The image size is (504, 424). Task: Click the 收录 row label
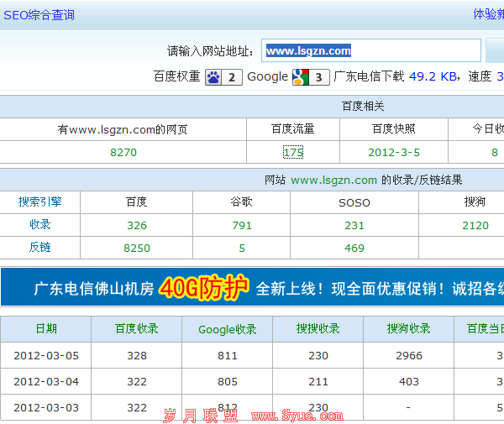pyautogui.click(x=40, y=224)
